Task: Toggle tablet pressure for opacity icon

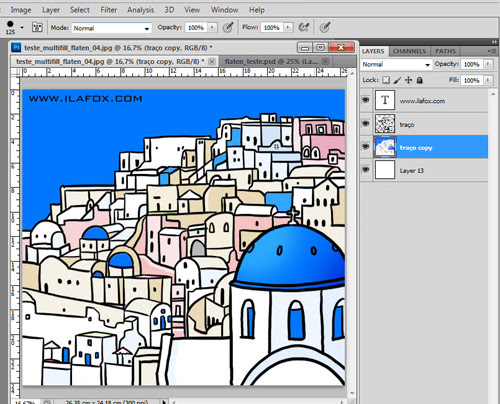Action: click(x=228, y=27)
